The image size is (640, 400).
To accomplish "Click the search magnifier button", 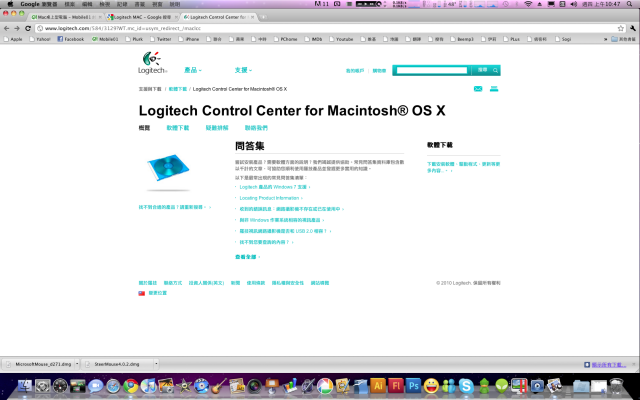I will tap(495, 70).
